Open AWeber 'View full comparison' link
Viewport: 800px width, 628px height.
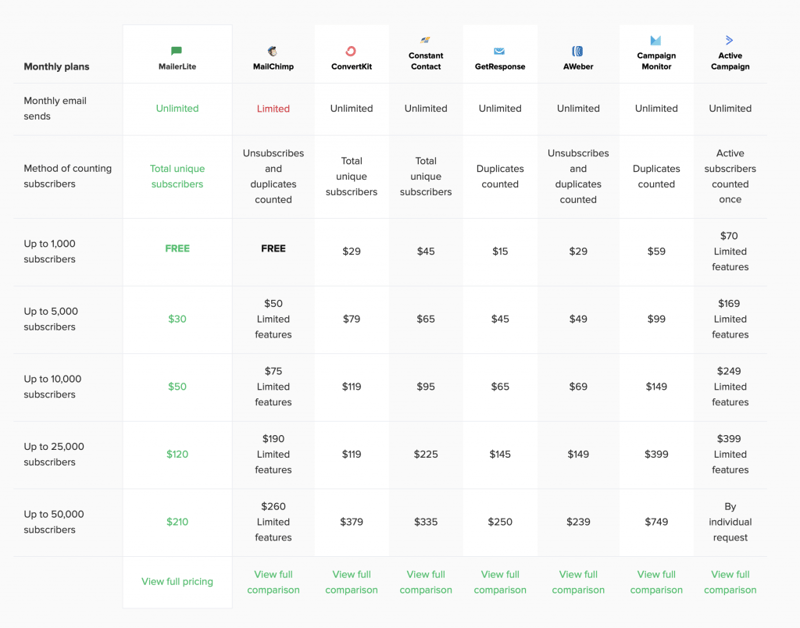click(578, 582)
